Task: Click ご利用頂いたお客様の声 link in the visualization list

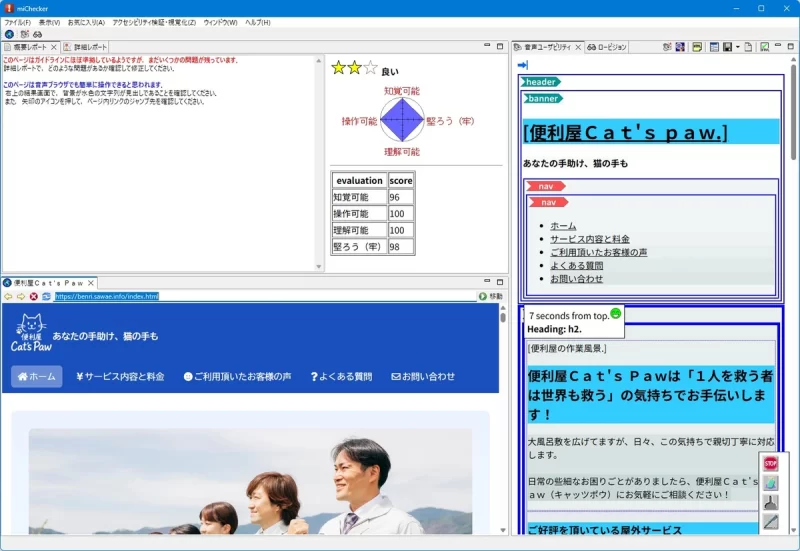Action: (x=598, y=252)
